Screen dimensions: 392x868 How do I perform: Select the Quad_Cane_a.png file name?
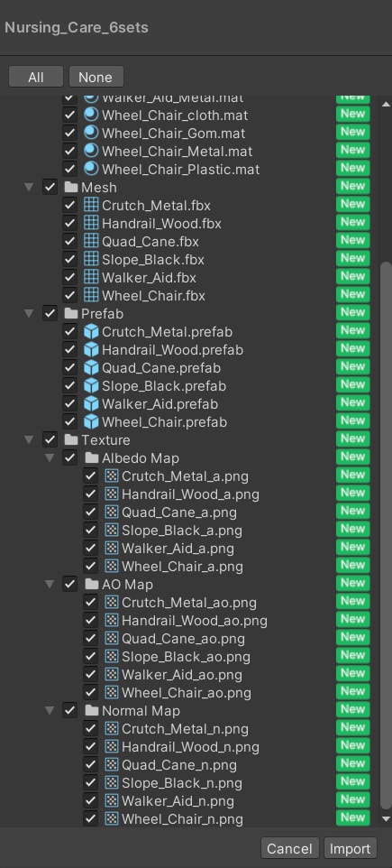point(179,512)
